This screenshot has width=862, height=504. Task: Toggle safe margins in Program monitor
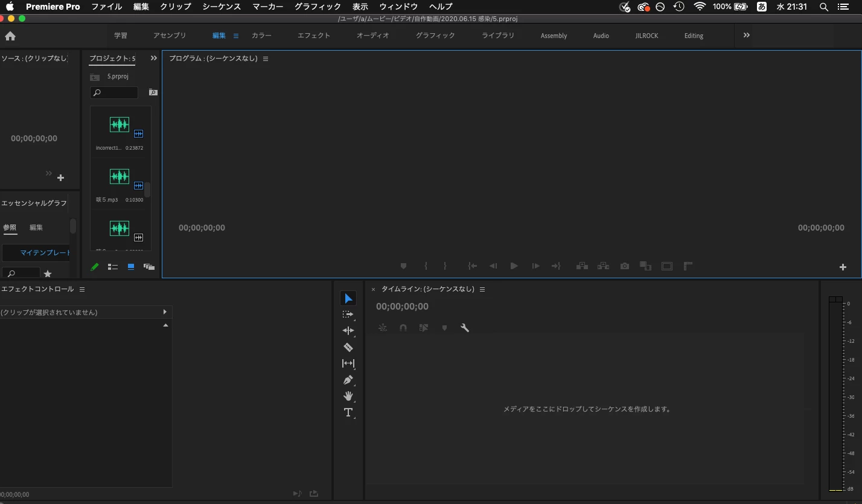[x=667, y=266]
